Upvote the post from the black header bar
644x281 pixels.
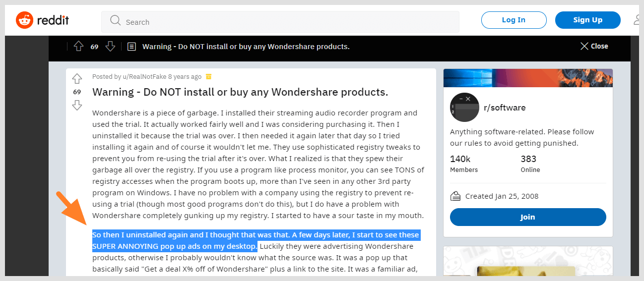click(78, 47)
